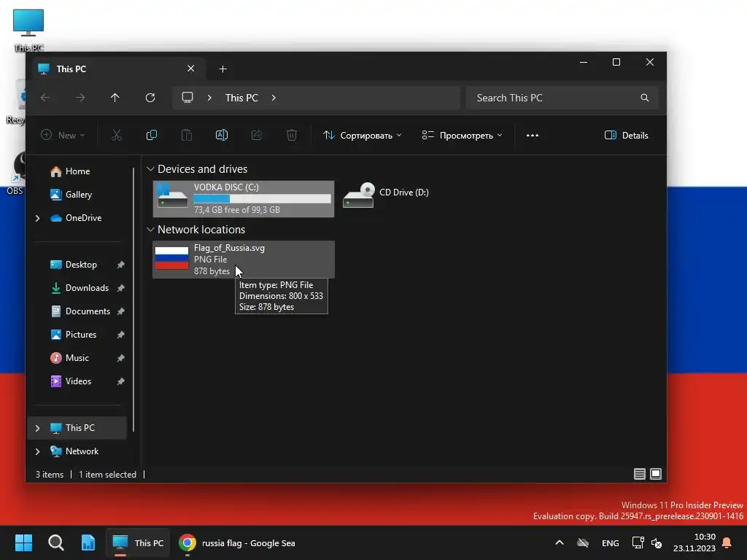Image resolution: width=747 pixels, height=560 pixels.
Task: Click the OneDrive cloud tray icon
Action: click(x=583, y=542)
